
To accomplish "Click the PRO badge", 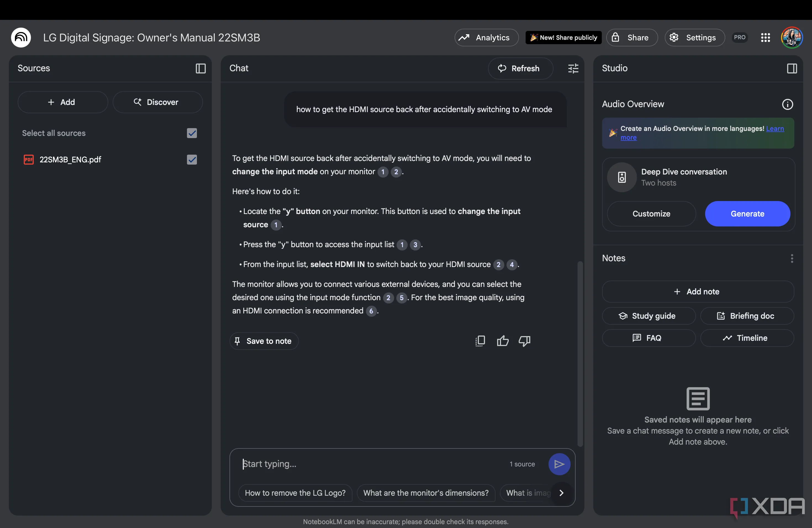I will 739,38.
